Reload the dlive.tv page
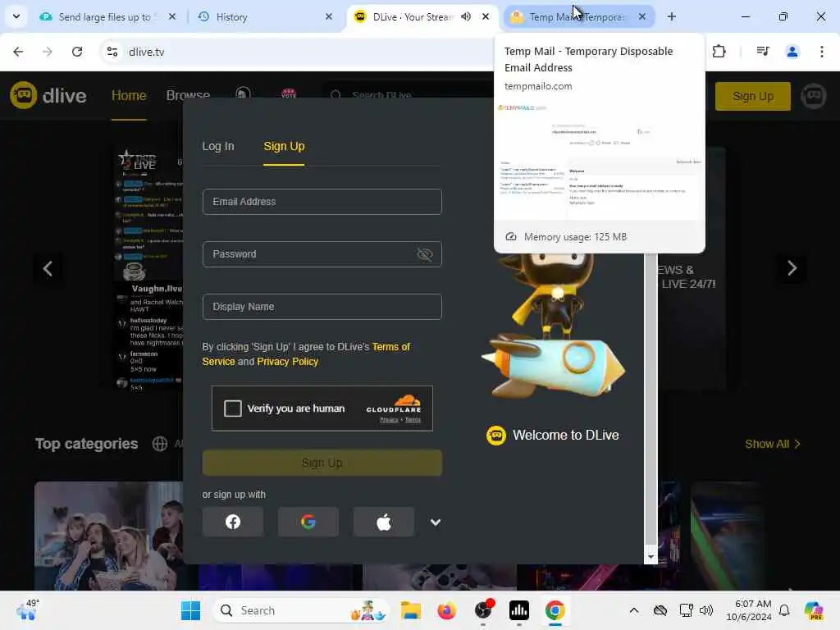The width and height of the screenshot is (840, 630). pos(77,52)
